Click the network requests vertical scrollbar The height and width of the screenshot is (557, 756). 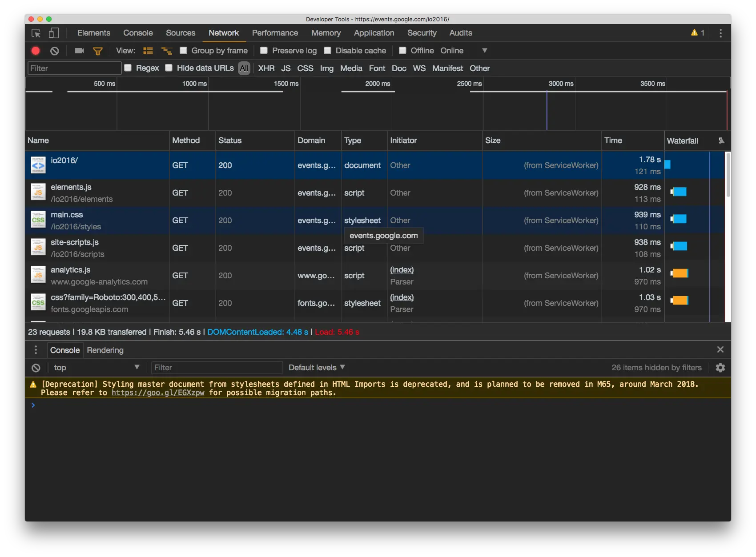728,174
